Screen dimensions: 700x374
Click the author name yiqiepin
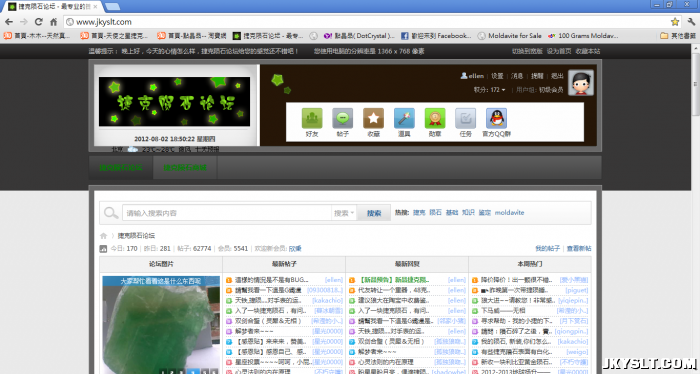[x=573, y=300]
